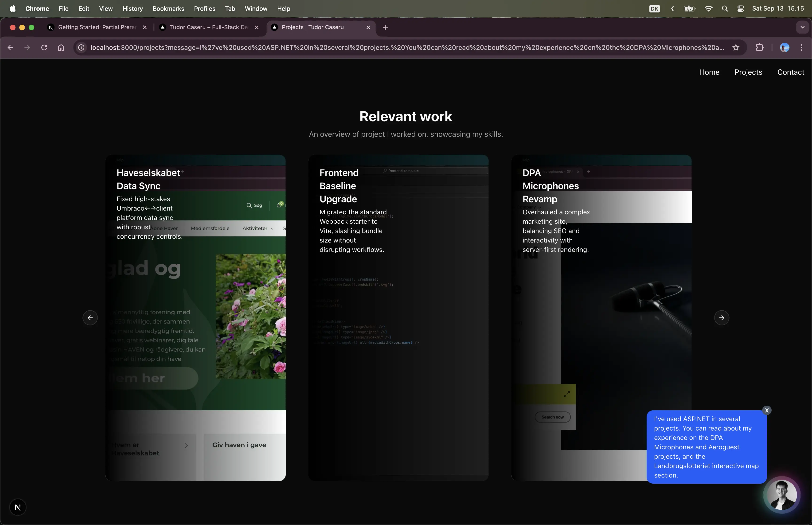This screenshot has height=525, width=812.
Task: Bookmark this page with star icon
Action: point(736,47)
